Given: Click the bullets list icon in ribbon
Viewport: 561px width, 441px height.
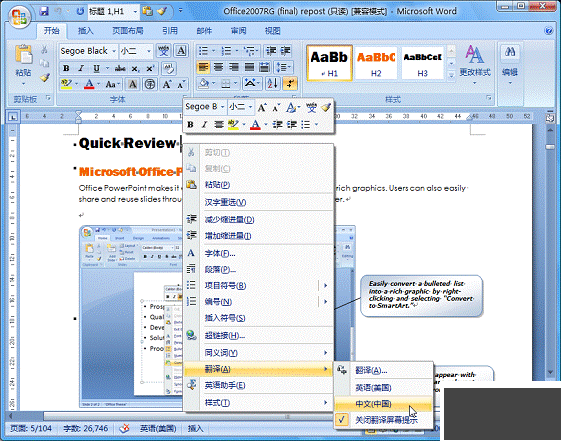Looking at the screenshot, I should coord(203,51).
